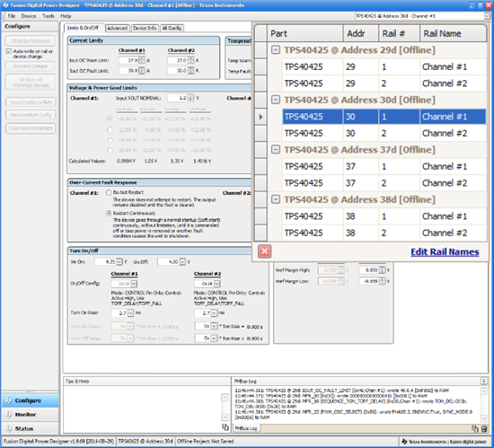Adjust the editable Vref Margin High stepper

382,270
